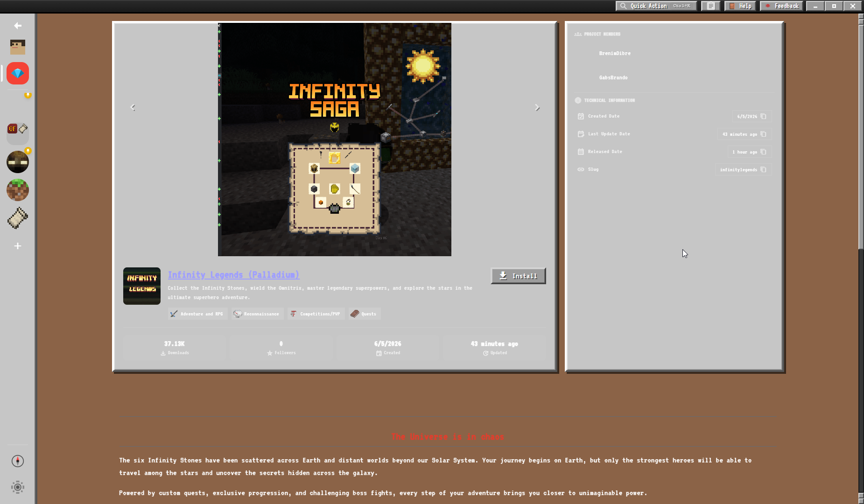
Task: Click the 37.13K Downloads stat
Action: click(x=175, y=347)
